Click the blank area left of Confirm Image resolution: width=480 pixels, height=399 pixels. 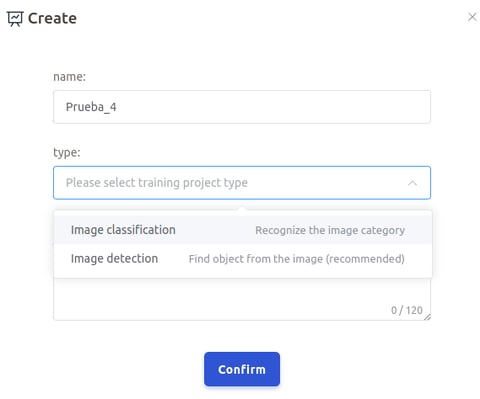click(x=128, y=369)
